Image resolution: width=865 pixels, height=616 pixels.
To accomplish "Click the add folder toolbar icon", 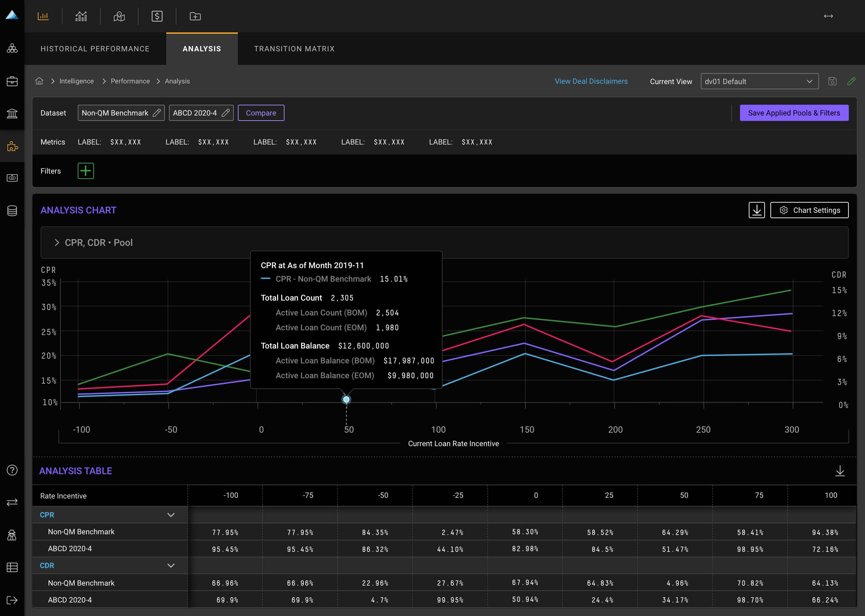I will point(195,16).
